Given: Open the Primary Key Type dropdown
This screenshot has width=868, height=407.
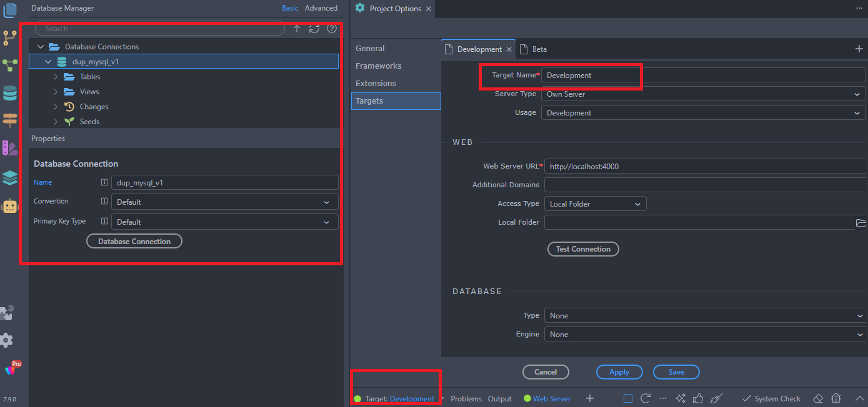Looking at the screenshot, I should click(225, 222).
